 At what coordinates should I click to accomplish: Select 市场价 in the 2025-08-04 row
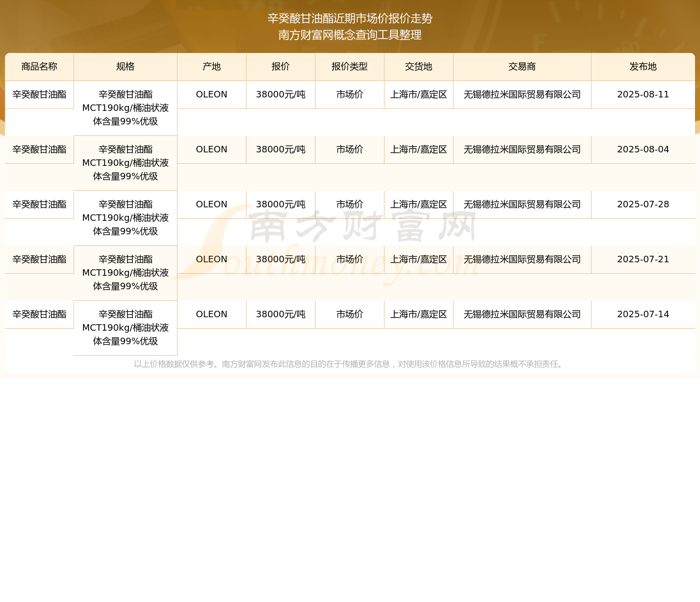click(350, 149)
